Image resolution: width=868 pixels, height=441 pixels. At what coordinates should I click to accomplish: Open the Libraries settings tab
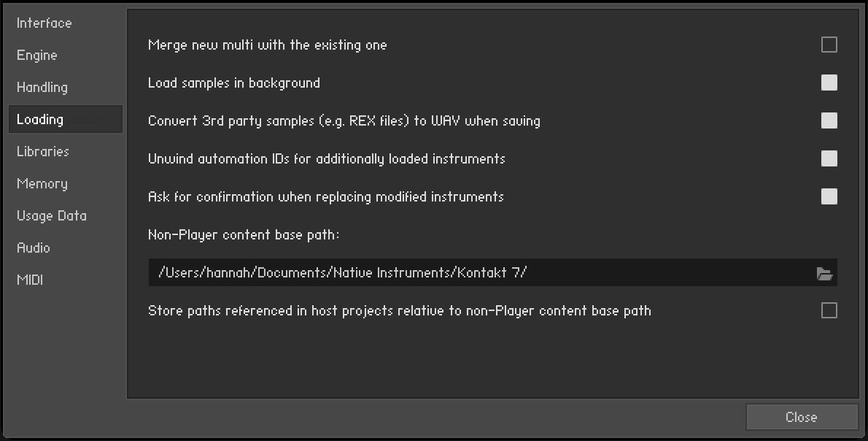(43, 152)
